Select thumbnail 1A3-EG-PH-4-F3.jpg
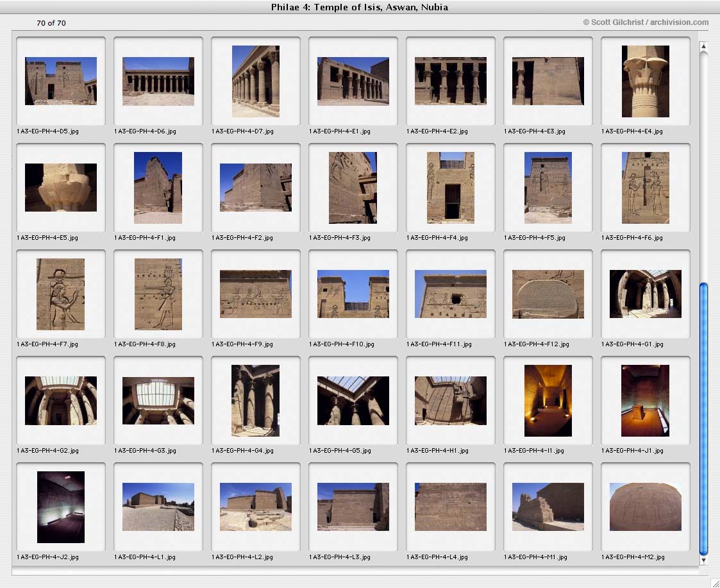 353,187
